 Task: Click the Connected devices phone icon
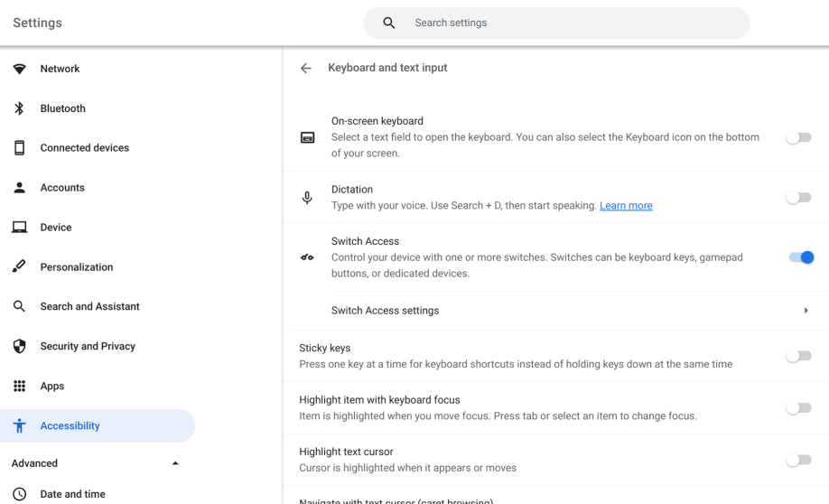[x=20, y=148]
